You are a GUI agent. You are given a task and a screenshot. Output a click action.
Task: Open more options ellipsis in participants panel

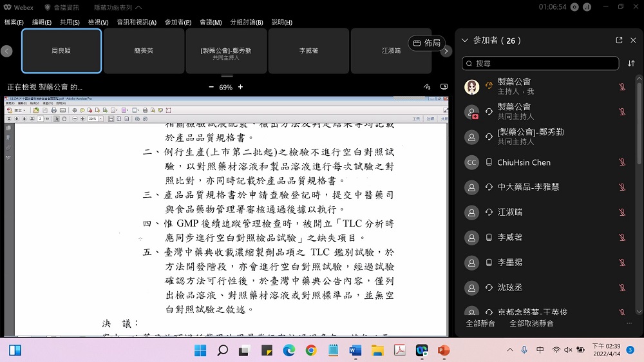point(629,323)
